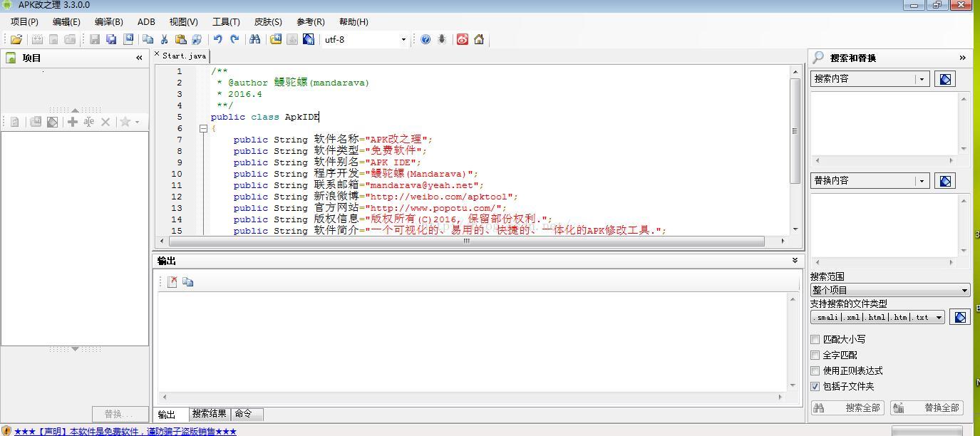This screenshot has width=980, height=436.
Task: Open the 编辑(E) menu
Action: pos(66,22)
